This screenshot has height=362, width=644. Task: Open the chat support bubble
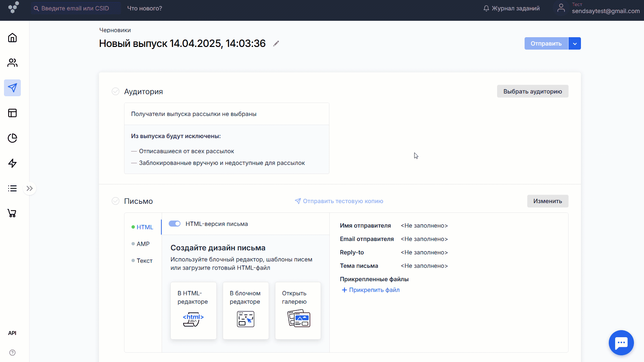[621, 343]
